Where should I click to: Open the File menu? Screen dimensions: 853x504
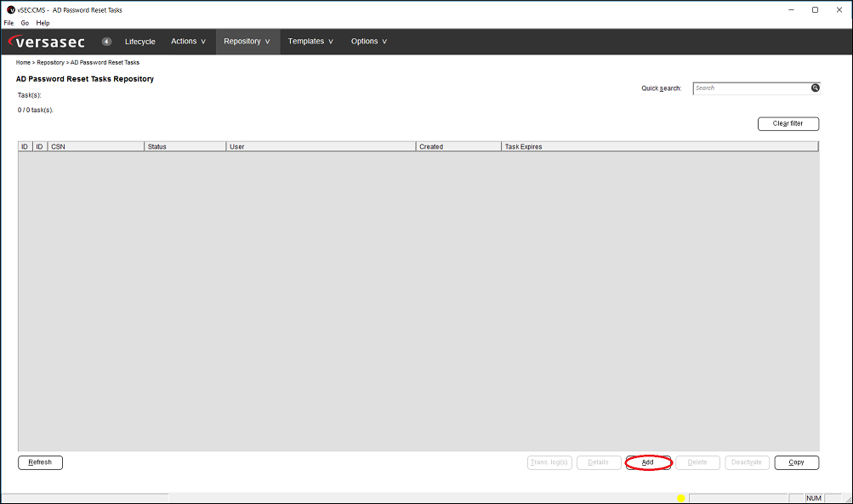pyautogui.click(x=9, y=23)
